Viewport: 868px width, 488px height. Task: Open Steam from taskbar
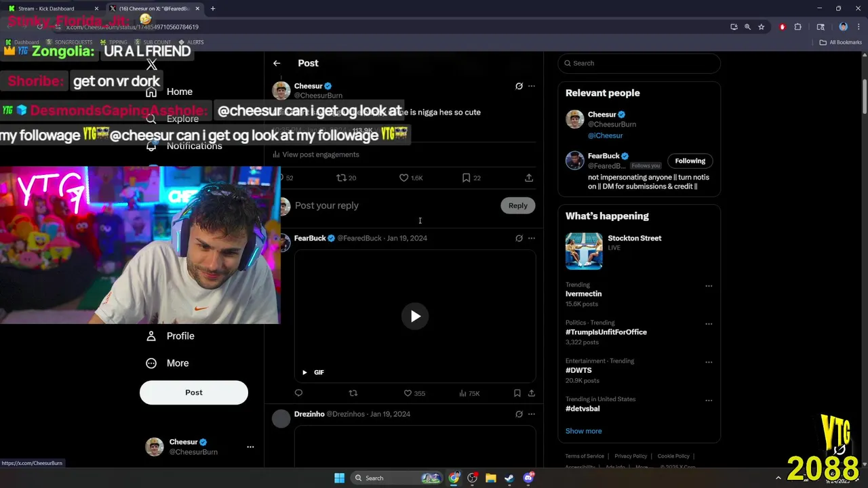click(x=509, y=478)
